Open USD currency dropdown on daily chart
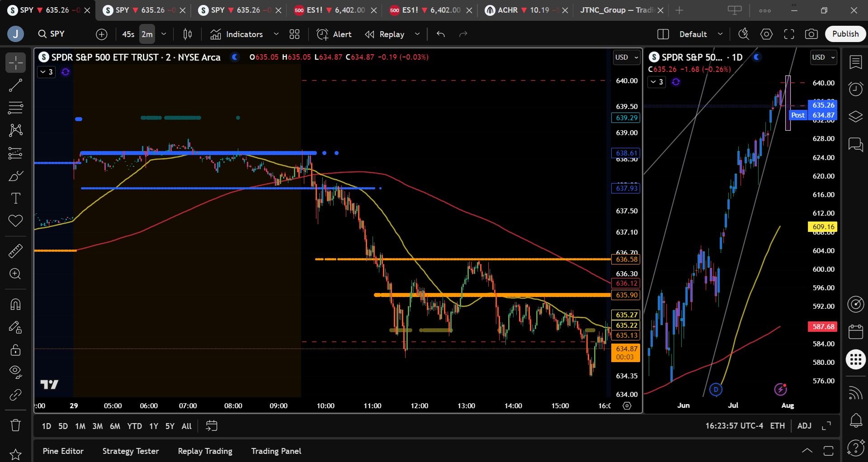The height and width of the screenshot is (462, 868). point(823,57)
